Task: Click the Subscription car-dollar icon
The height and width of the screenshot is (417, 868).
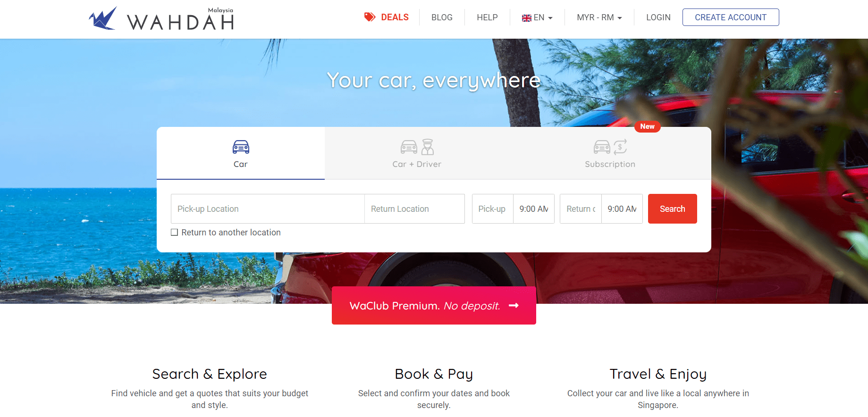Action: [610, 147]
